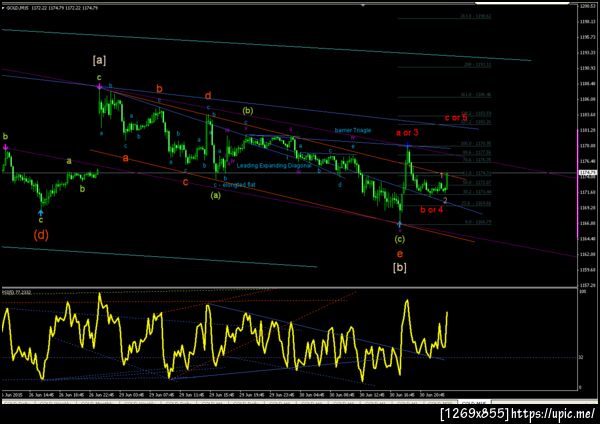Image resolution: width=600 pixels, height=424 pixels.
Task: Select the 'c - elongated flat' annotation
Action: point(235,185)
